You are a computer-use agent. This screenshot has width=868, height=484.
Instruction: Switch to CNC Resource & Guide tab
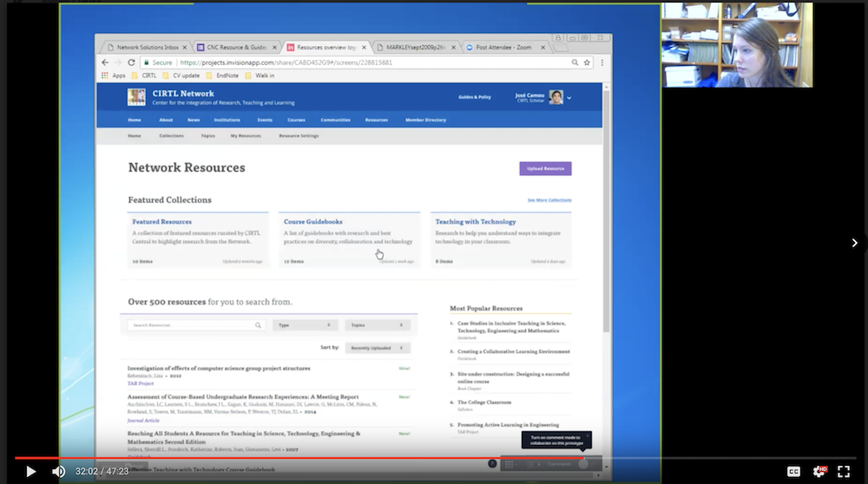point(233,48)
